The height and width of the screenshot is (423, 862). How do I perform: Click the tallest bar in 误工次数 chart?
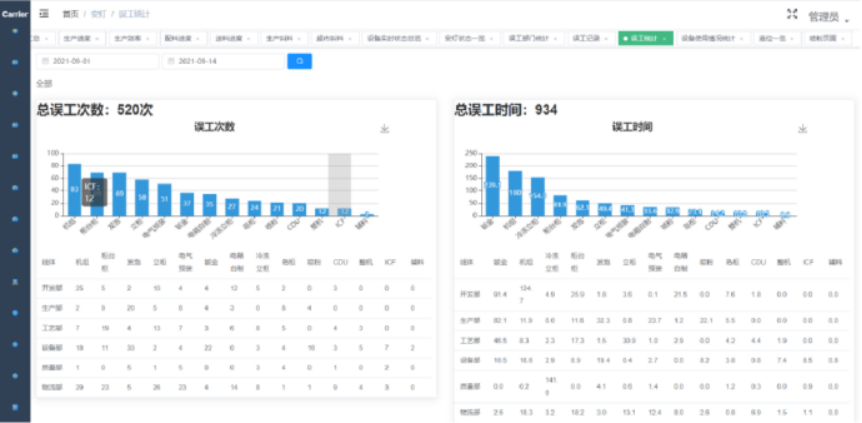tap(74, 189)
